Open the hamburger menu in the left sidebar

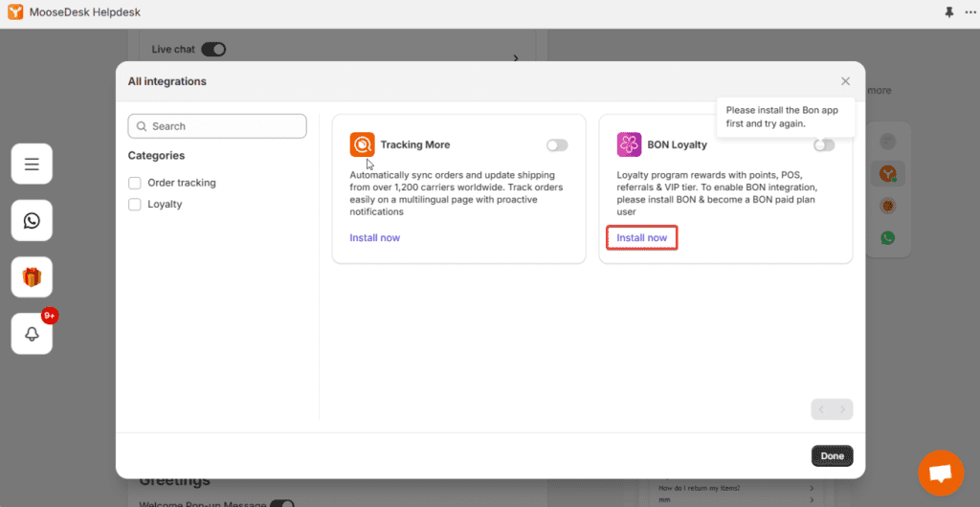pos(32,165)
